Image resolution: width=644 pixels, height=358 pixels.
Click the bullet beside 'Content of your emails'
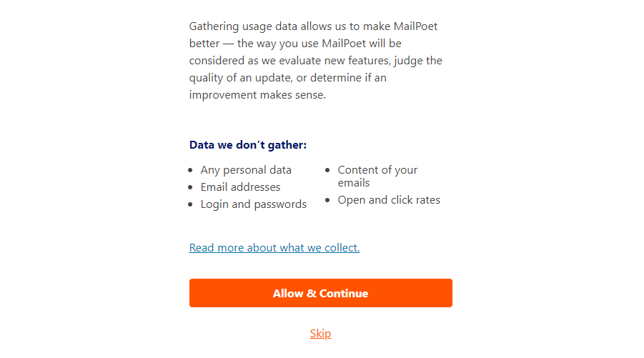tap(328, 171)
